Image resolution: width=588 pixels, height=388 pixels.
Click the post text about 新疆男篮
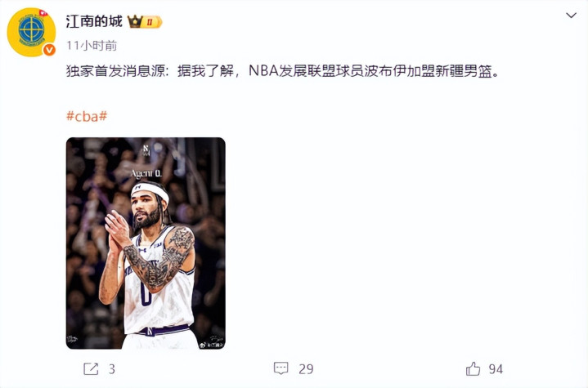283,70
